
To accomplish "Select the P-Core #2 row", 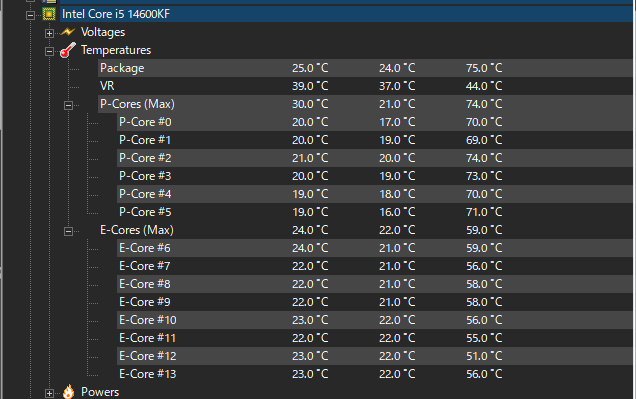I will (x=375, y=158).
